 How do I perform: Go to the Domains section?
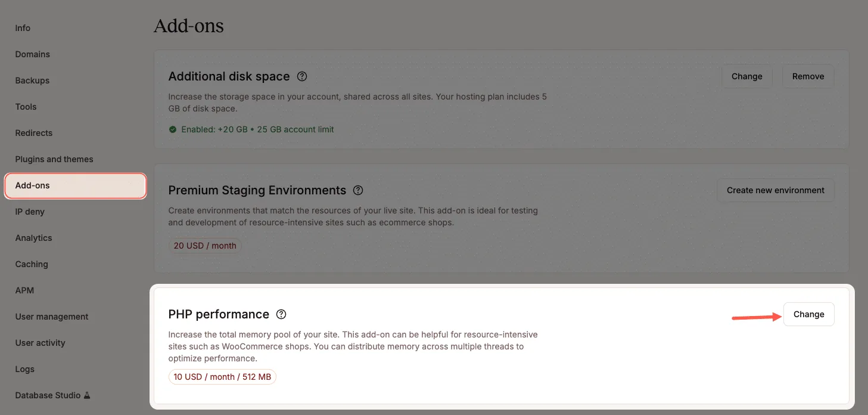(32, 54)
